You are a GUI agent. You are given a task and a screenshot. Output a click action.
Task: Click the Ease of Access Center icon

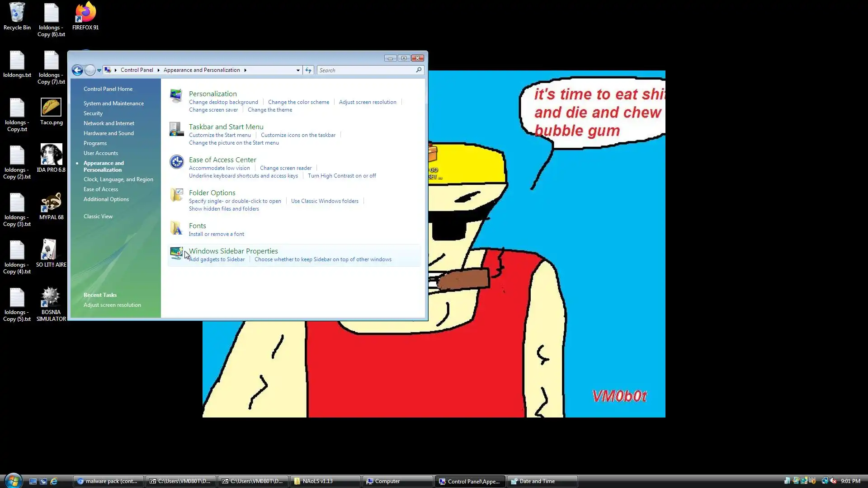click(176, 162)
